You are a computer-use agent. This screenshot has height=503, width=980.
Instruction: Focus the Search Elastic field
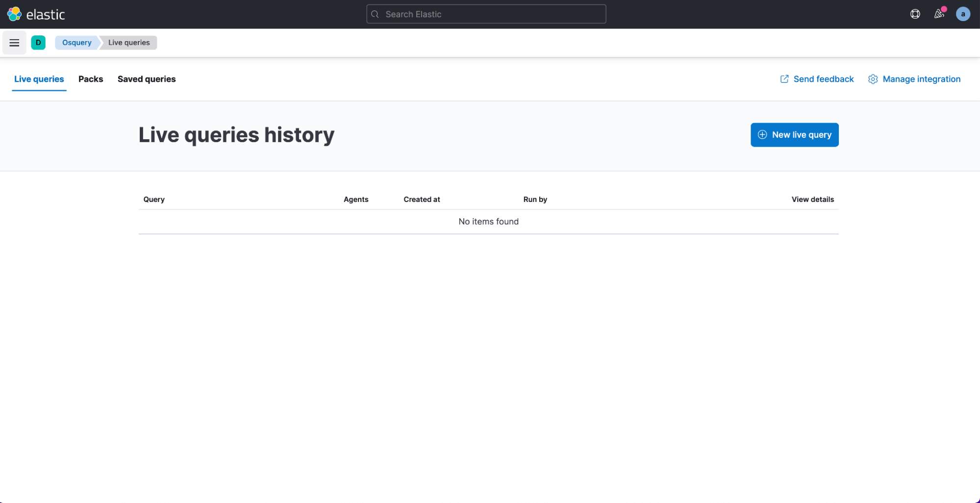(x=486, y=14)
